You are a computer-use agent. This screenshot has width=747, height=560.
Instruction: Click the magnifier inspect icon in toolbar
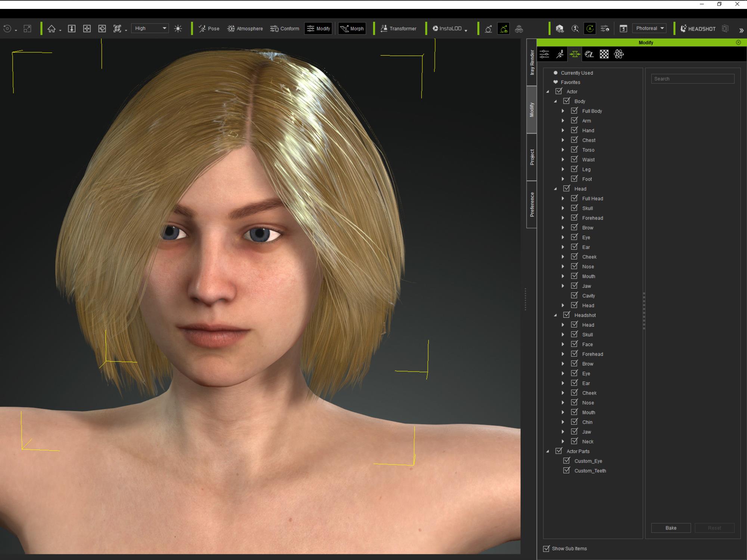[575, 29]
